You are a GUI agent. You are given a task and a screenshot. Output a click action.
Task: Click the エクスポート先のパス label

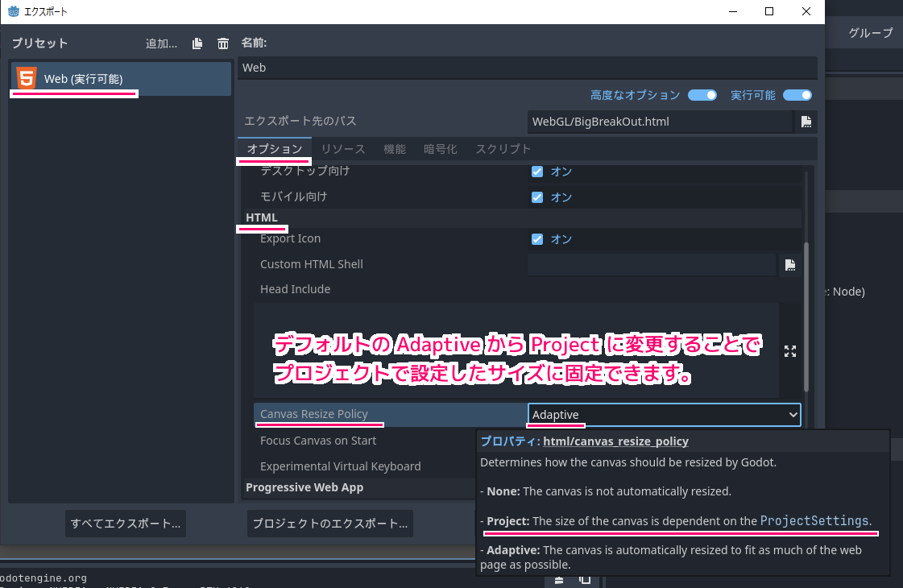tap(300, 121)
